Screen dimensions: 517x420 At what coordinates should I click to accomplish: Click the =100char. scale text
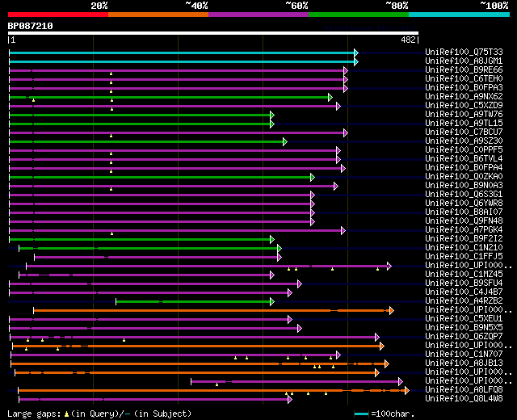click(393, 414)
